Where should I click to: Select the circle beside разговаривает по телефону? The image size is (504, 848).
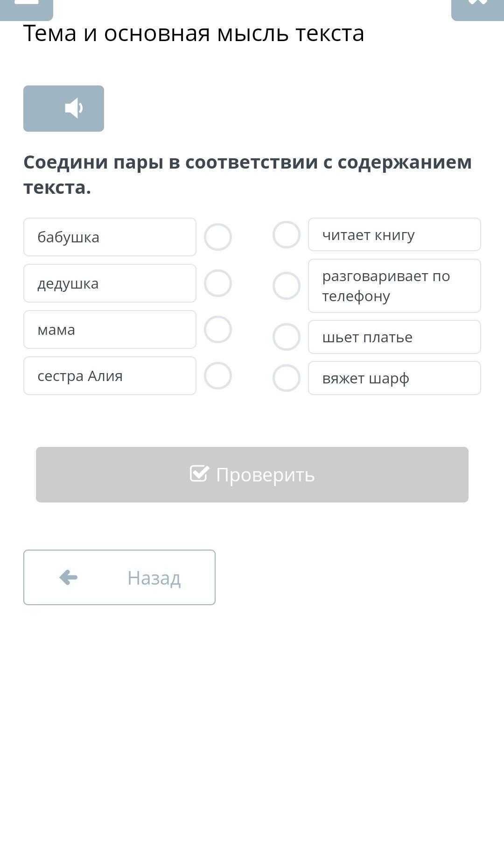pos(287,286)
